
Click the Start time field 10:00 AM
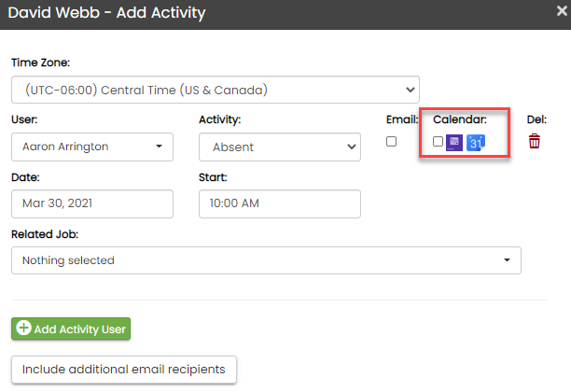pos(279,203)
